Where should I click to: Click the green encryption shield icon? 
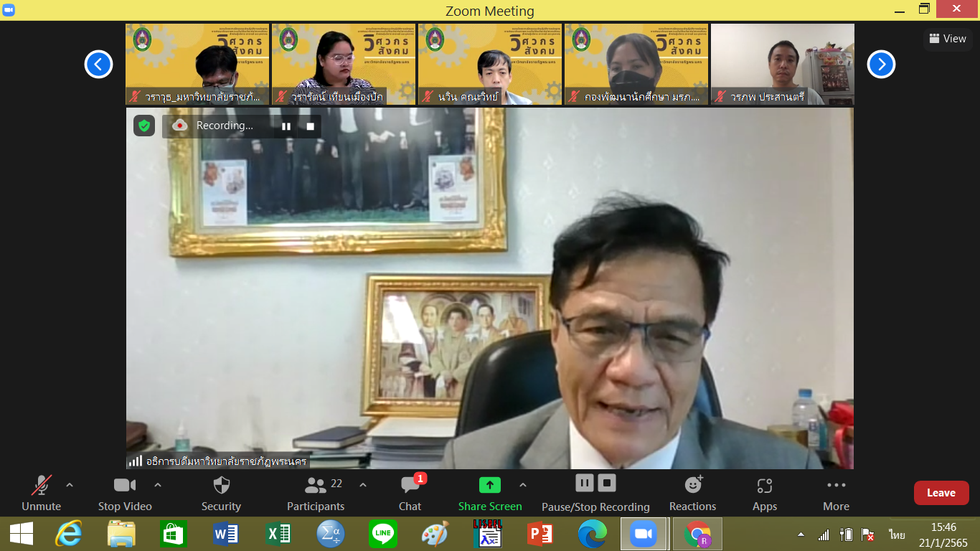point(144,126)
